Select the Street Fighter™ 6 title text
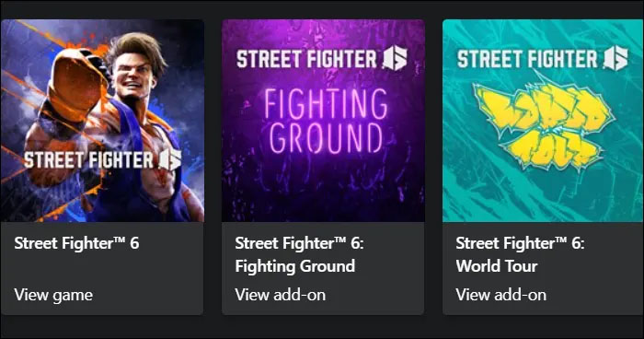 (76, 243)
